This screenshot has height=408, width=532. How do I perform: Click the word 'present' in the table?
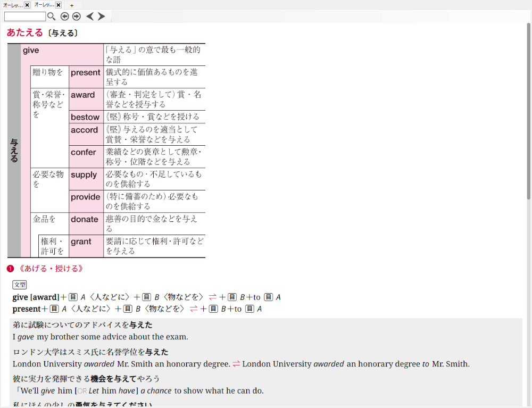click(85, 73)
